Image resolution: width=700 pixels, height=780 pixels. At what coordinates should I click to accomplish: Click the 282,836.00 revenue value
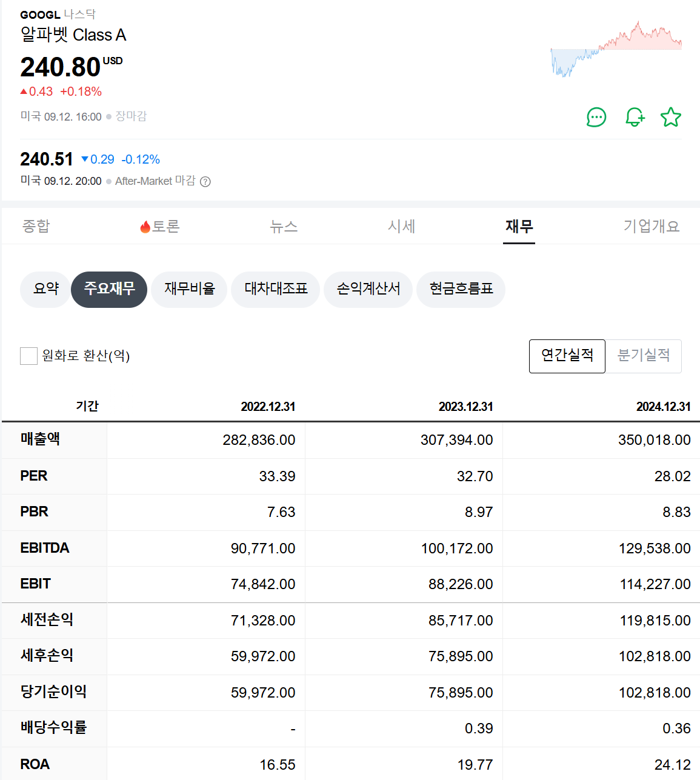click(x=259, y=440)
